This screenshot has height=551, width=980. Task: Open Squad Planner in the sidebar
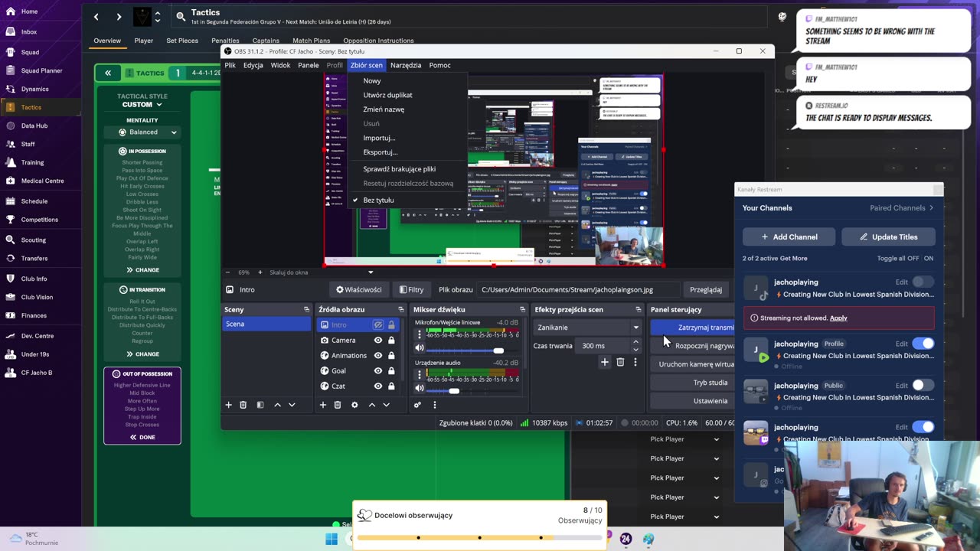pos(41,70)
